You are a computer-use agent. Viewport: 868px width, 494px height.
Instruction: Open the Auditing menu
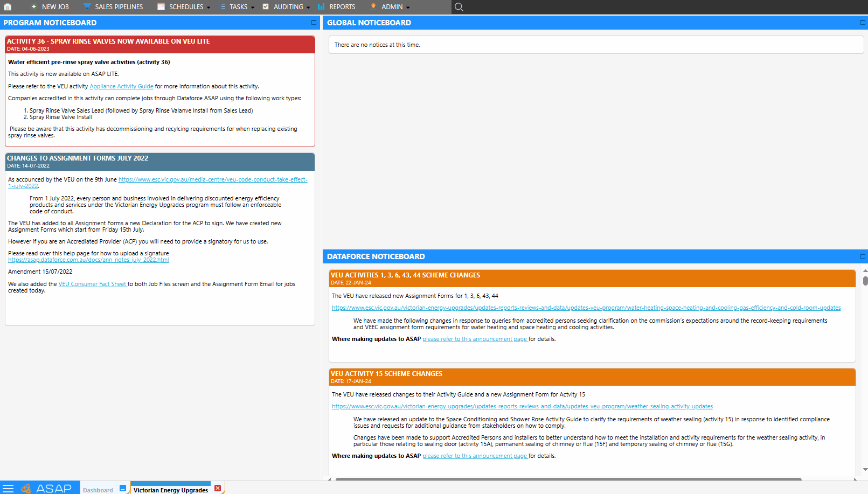point(288,7)
